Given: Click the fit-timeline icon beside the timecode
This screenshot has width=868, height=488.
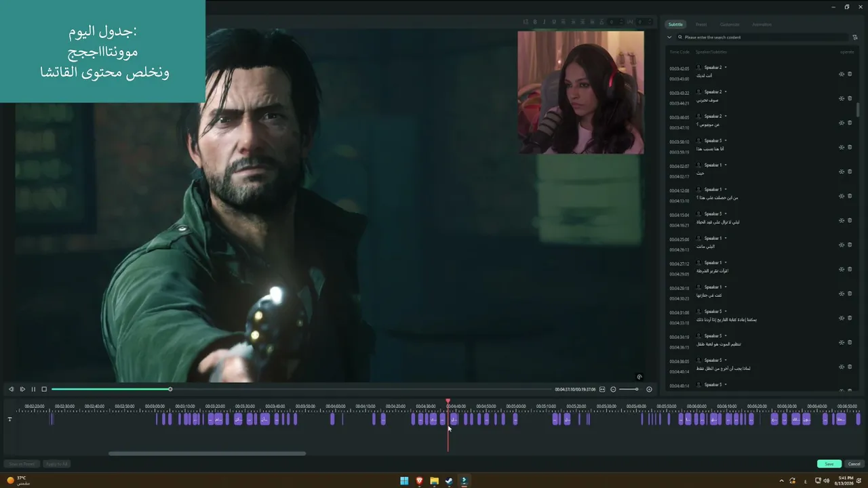Looking at the screenshot, I should point(602,389).
